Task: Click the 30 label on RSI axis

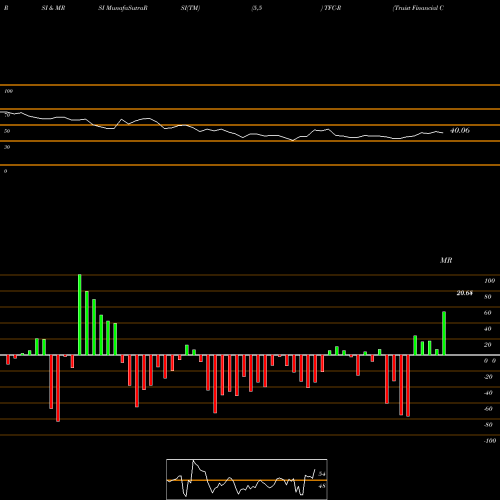Action: click(7, 147)
